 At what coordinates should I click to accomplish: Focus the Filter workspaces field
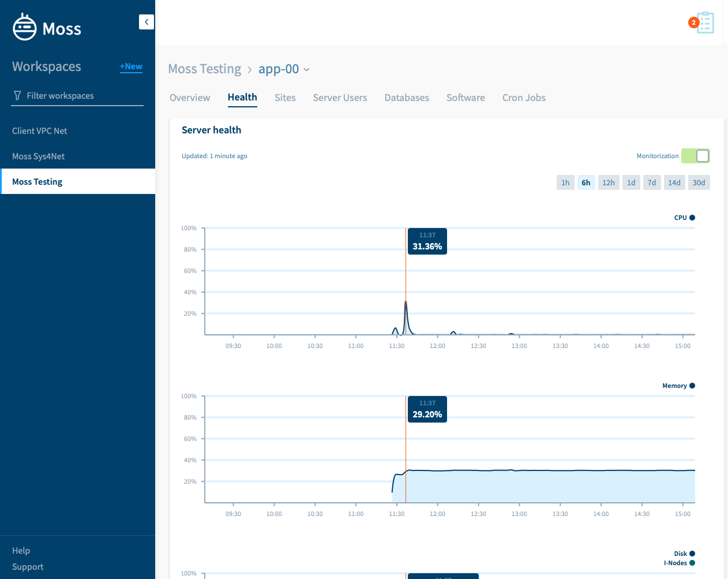point(78,96)
